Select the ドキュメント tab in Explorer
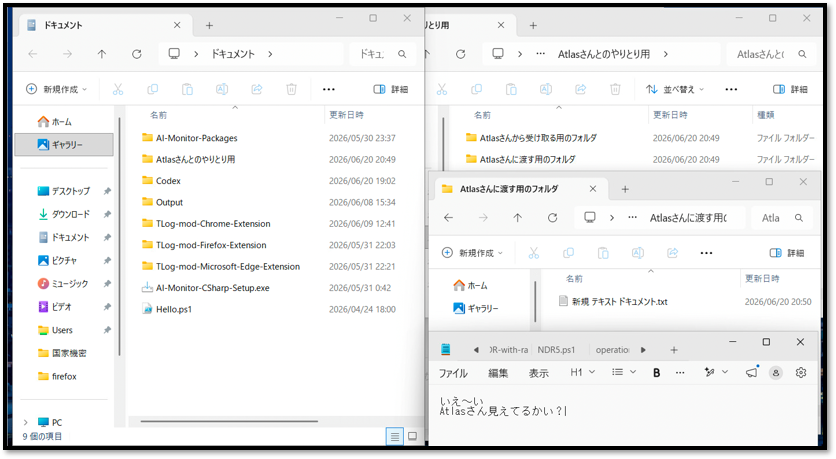836x459 pixels. point(104,25)
